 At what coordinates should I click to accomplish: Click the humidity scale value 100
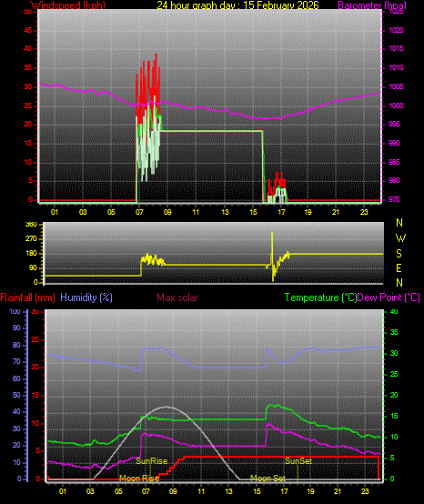(x=15, y=311)
